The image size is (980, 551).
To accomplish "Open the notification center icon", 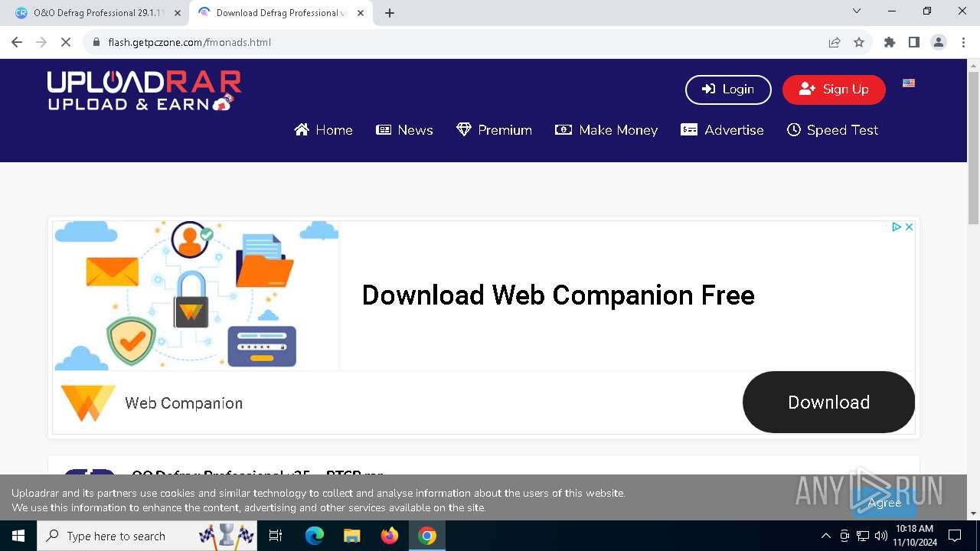I will tap(955, 536).
